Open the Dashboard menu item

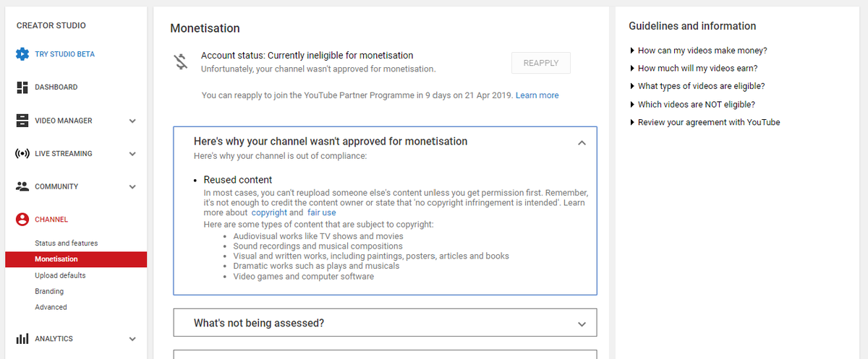point(56,87)
